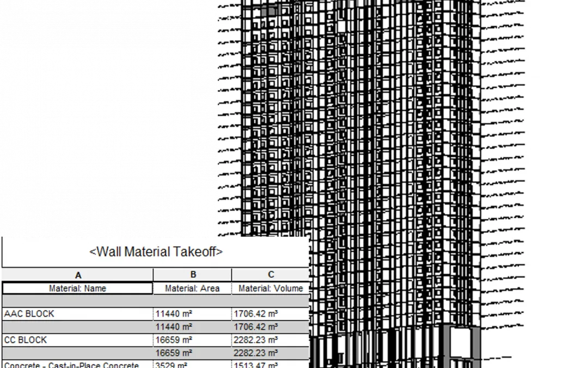
Task: Click the CC BLOCK subtotal area cell
Action: [192, 353]
